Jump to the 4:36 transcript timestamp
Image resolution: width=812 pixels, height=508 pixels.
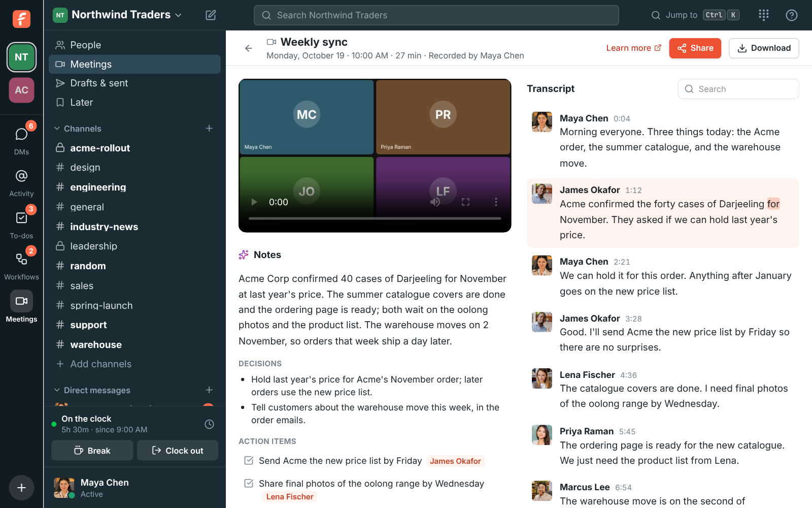click(x=628, y=375)
